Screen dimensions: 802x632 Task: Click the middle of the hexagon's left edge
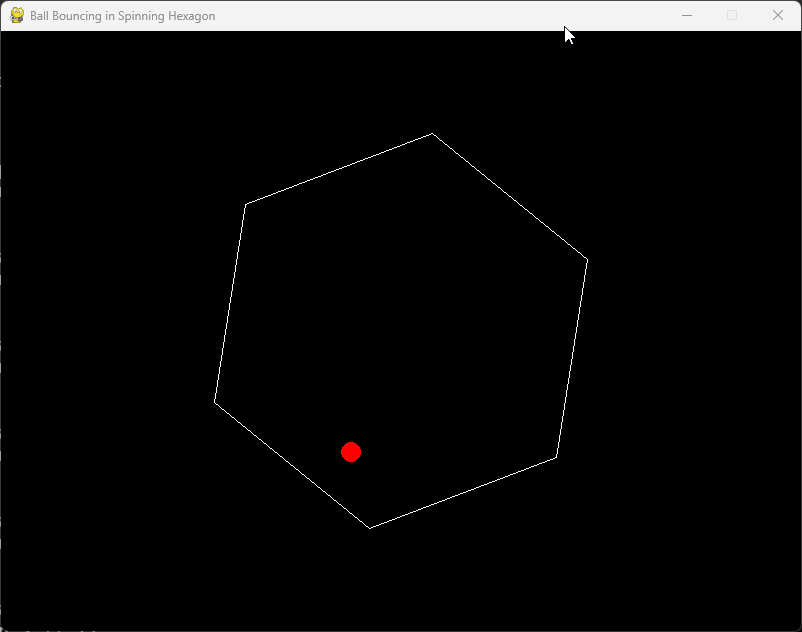230,303
